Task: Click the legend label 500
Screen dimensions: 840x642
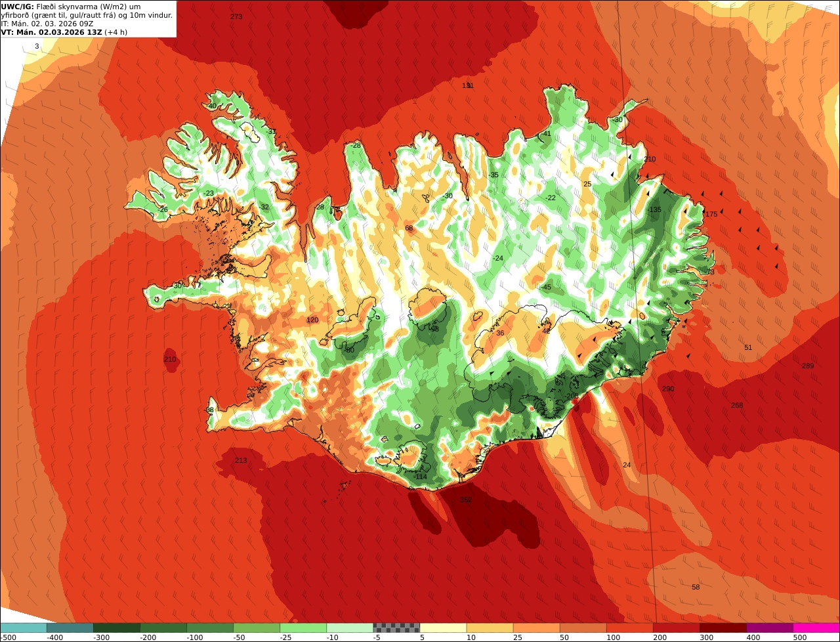Action: 799,637
